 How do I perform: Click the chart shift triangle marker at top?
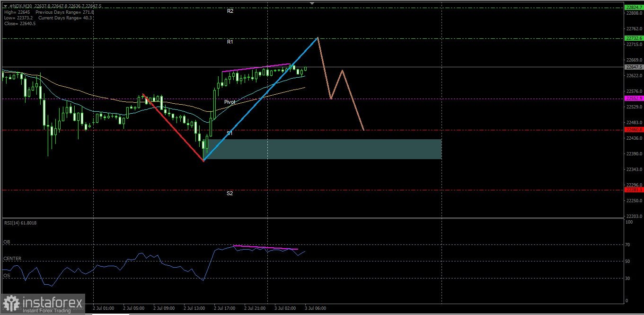point(311,3)
